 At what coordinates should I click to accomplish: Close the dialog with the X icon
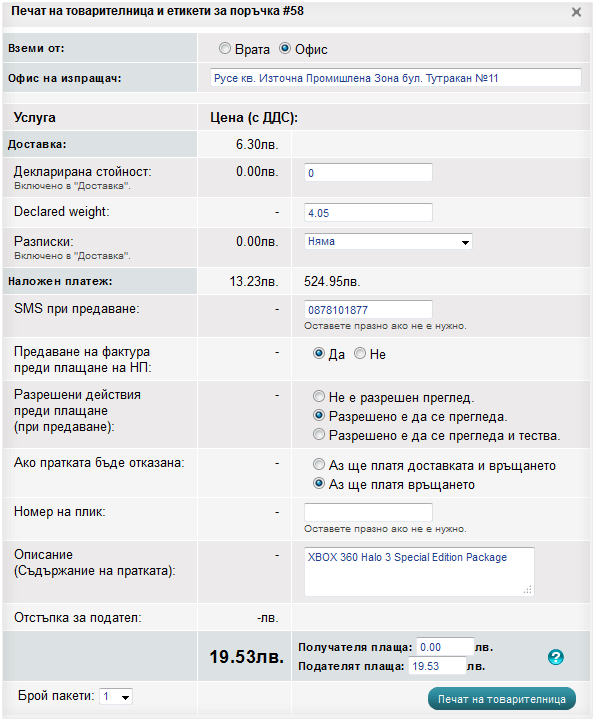pos(576,12)
